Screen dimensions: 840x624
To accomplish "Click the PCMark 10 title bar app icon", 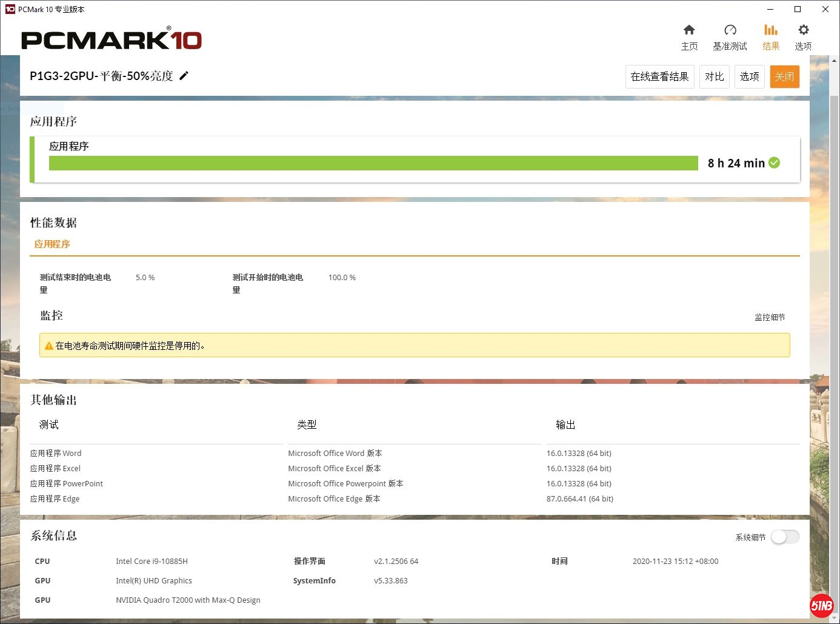I will tap(10, 9).
